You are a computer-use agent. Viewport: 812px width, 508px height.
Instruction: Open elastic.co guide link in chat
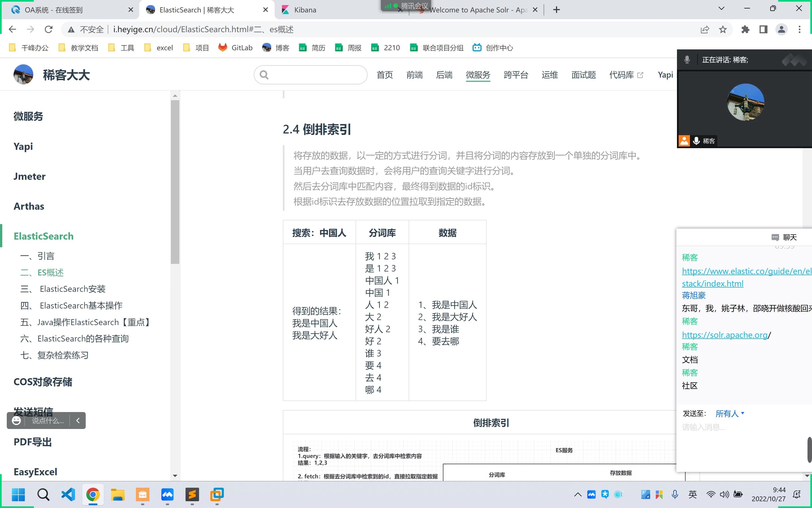[x=747, y=277]
